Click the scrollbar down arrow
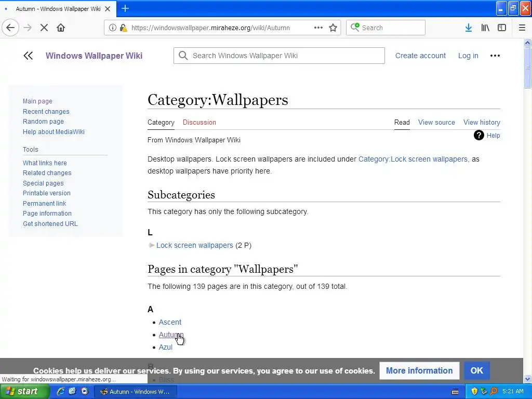532x399 pixels. tap(528, 379)
